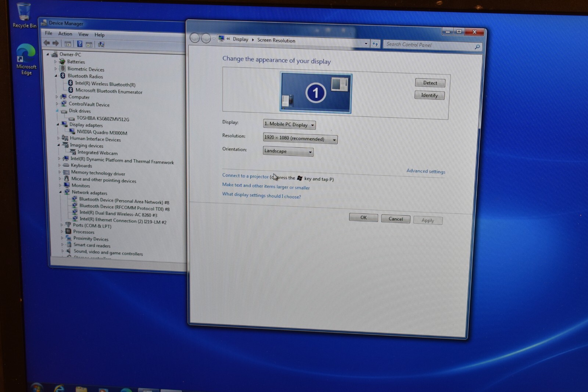The width and height of the screenshot is (588, 392).
Task: Open the Orientation dropdown Landscape
Action: pyautogui.click(x=288, y=151)
